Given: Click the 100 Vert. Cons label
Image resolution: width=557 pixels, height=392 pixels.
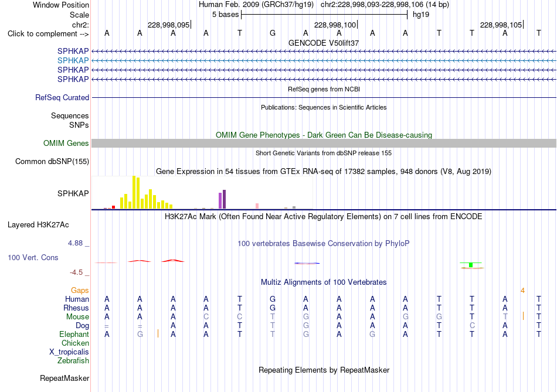Looking at the screenshot, I should coord(33,257).
